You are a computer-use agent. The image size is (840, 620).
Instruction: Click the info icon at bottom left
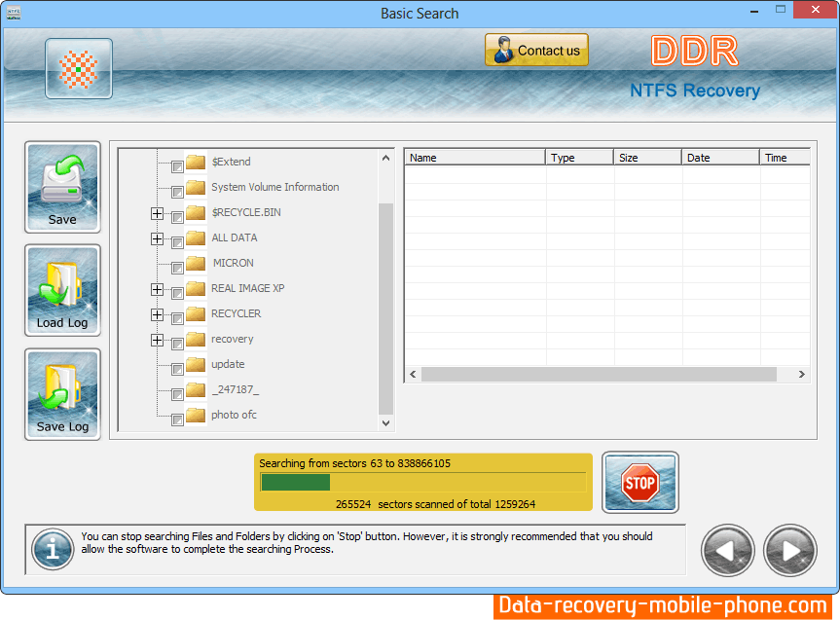[x=53, y=550]
